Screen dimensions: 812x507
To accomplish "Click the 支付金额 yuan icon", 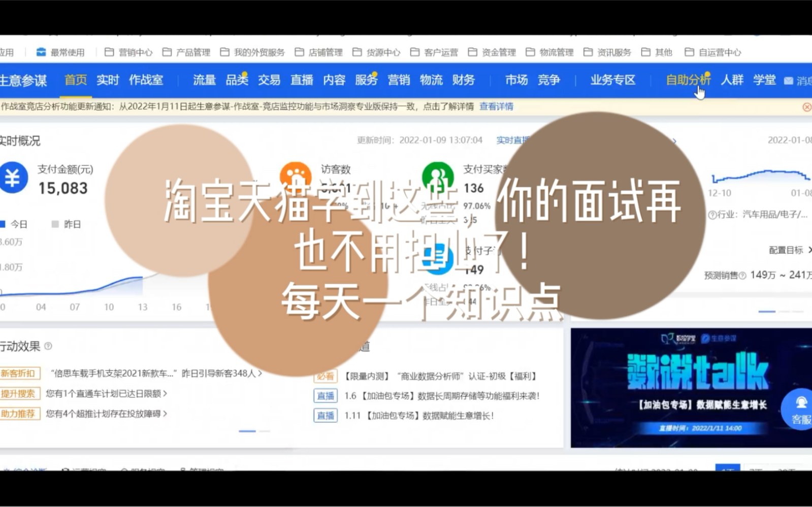I will [x=13, y=178].
